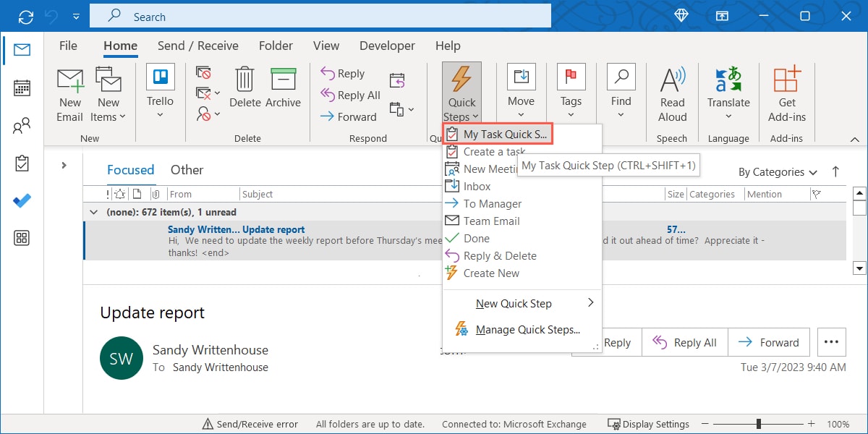Expand the folder pane chevron

point(64,166)
